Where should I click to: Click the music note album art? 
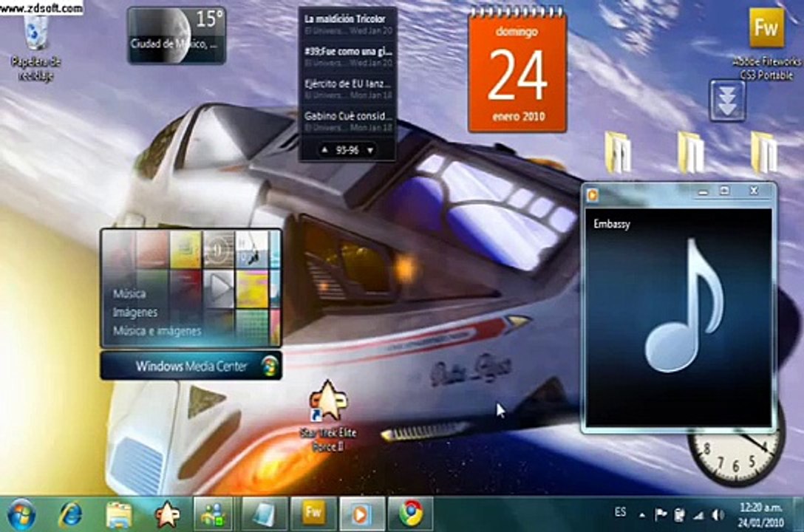click(x=685, y=305)
